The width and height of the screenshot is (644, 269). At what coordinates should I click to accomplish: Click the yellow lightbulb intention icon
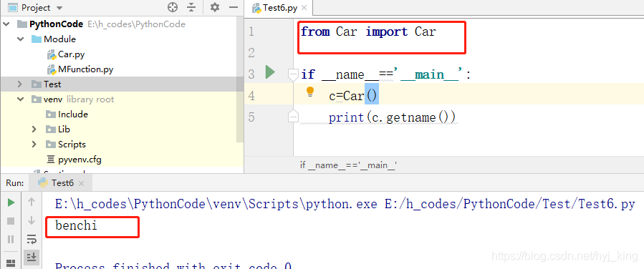(310, 92)
